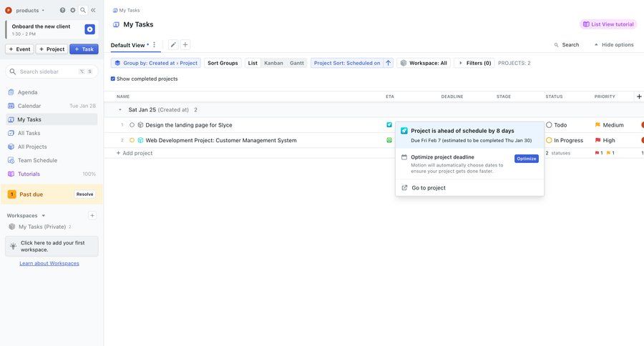
Task: Open Web Development Project: Customer Management System
Action: point(221,140)
